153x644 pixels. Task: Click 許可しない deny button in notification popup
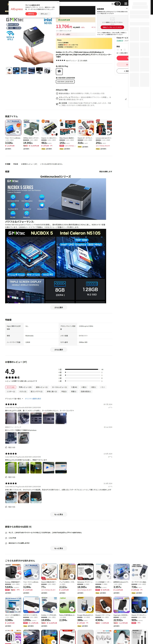point(44,14)
